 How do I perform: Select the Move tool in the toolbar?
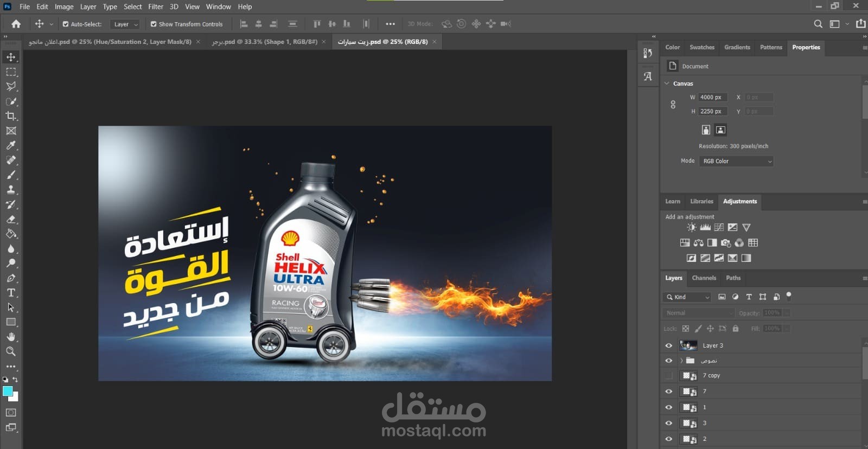click(x=11, y=57)
